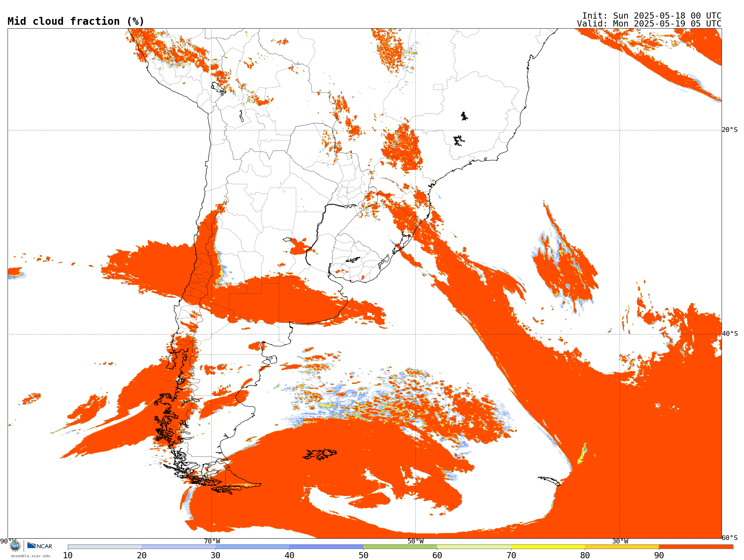Click the 10-20 pale gray colorbar segment
The image size is (744, 560).
(105, 547)
